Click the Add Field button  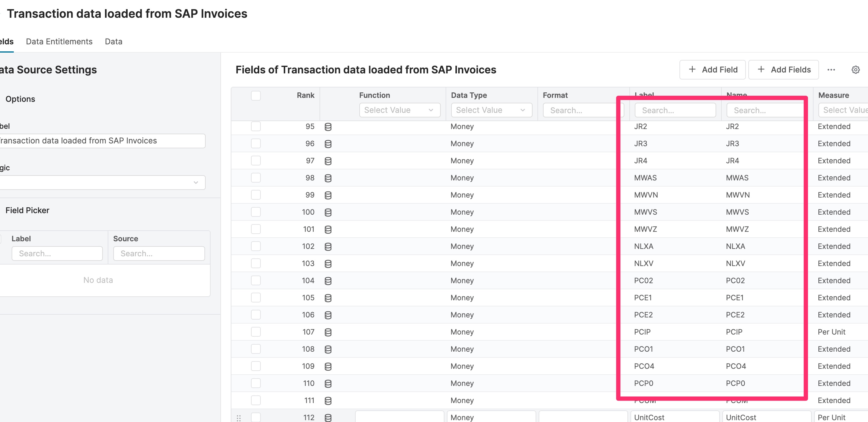[712, 70]
